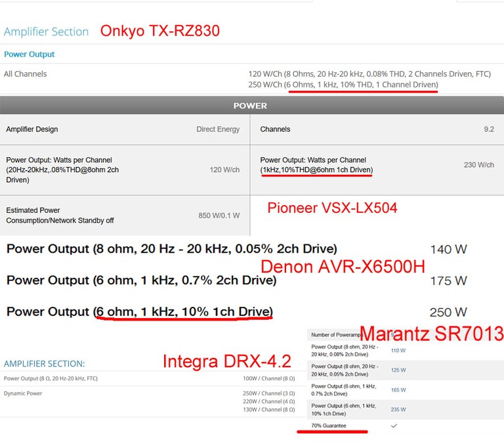Click the 140 W power value

(448, 250)
